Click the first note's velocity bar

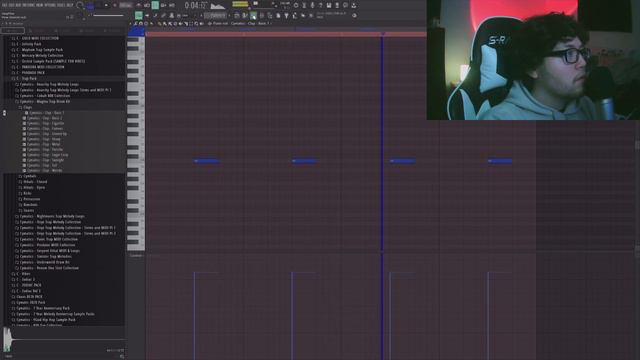[x=194, y=316]
